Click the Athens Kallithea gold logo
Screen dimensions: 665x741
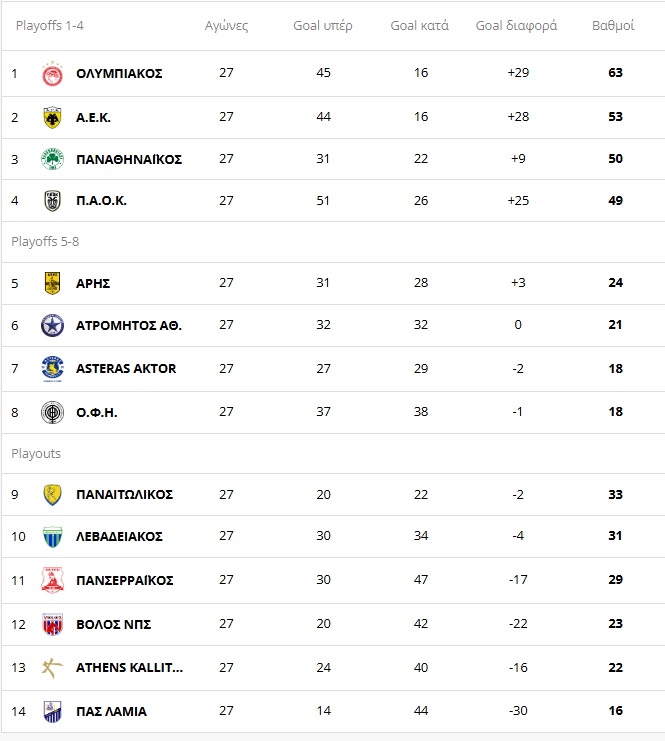[x=52, y=668]
